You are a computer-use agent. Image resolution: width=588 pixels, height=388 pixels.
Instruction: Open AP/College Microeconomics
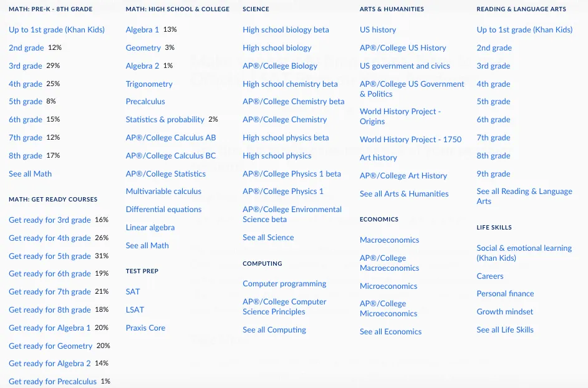click(388, 308)
